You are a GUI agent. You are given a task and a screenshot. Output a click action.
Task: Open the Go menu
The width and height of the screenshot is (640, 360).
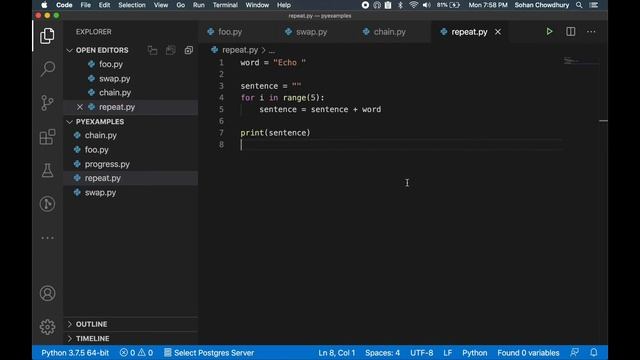(x=180, y=5)
